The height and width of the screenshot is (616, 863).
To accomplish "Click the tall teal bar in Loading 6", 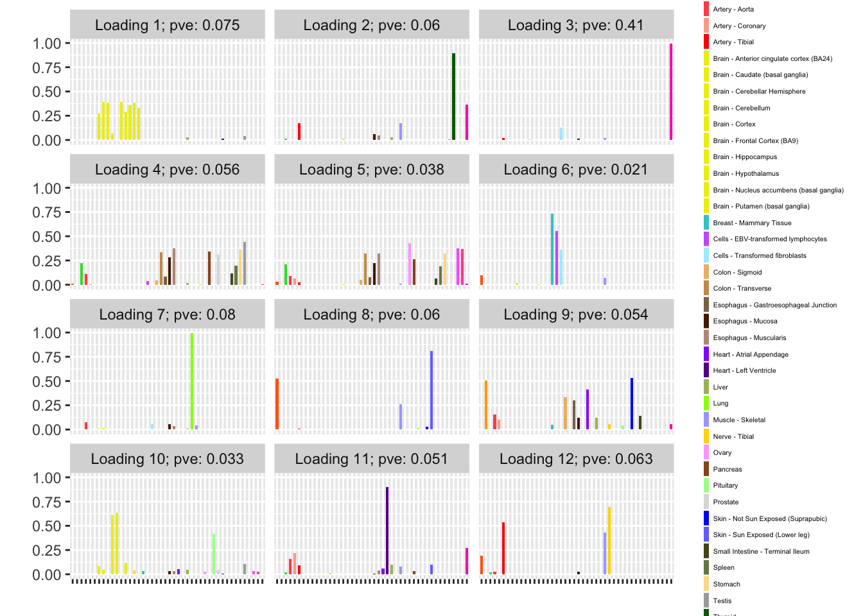I will [x=552, y=250].
